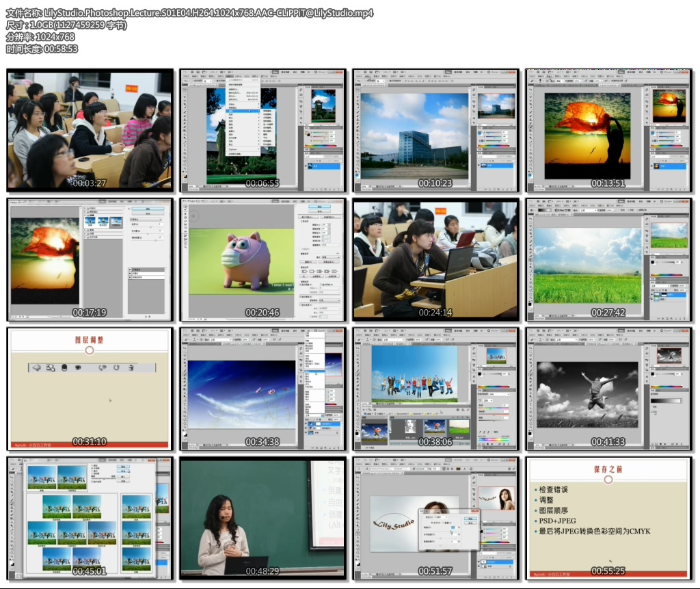Open the blackboard lecturer frame at 00:48:29
The height and width of the screenshot is (589, 700).
click(x=262, y=518)
